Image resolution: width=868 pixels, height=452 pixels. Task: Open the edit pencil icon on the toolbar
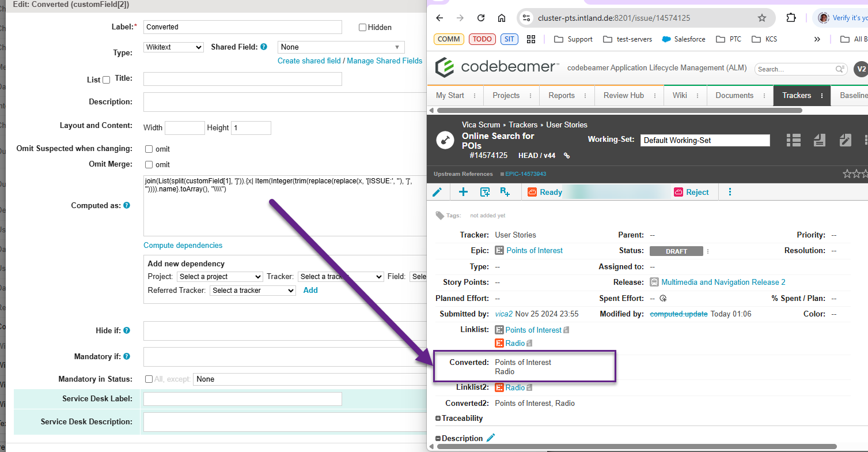click(x=438, y=191)
